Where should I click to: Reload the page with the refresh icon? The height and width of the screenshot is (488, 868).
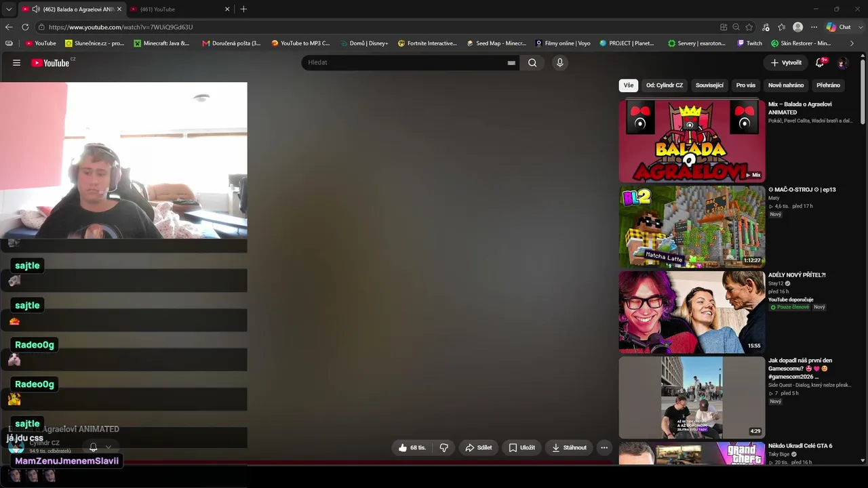click(25, 27)
